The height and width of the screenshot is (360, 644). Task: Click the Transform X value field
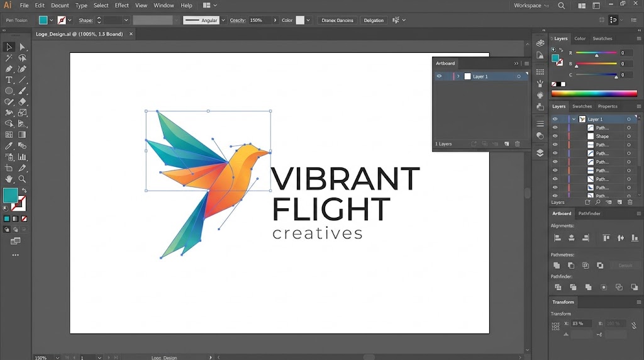point(582,323)
